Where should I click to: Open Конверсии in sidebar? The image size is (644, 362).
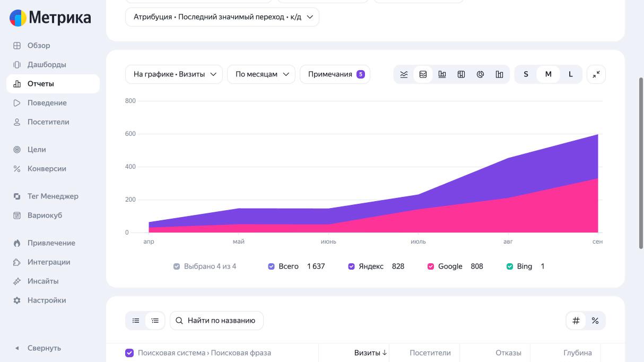[x=53, y=169]
